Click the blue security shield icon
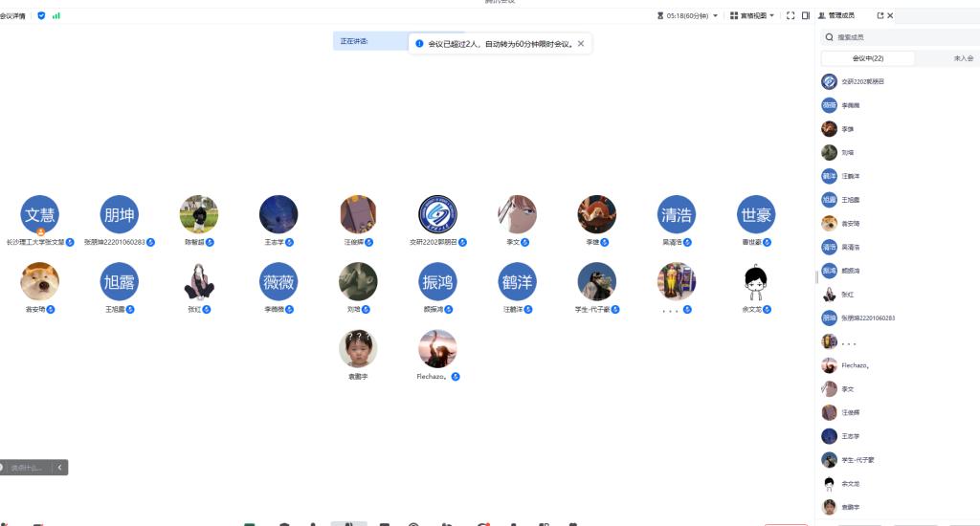This screenshot has width=980, height=526. tap(41, 15)
